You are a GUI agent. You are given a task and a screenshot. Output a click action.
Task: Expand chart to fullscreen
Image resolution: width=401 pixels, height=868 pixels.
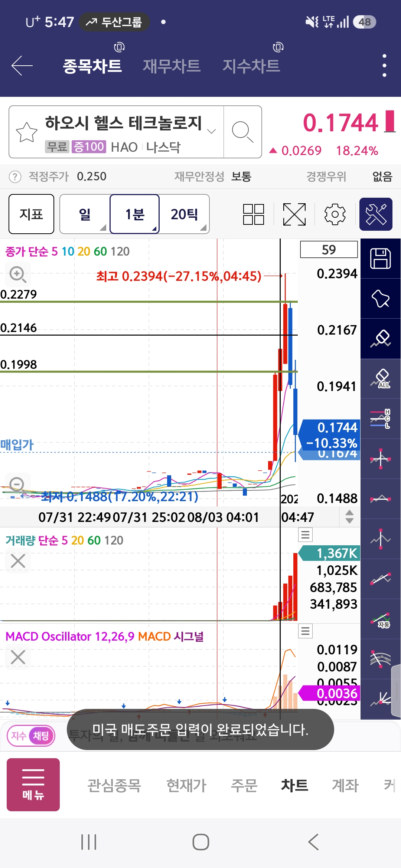pyautogui.click(x=294, y=214)
